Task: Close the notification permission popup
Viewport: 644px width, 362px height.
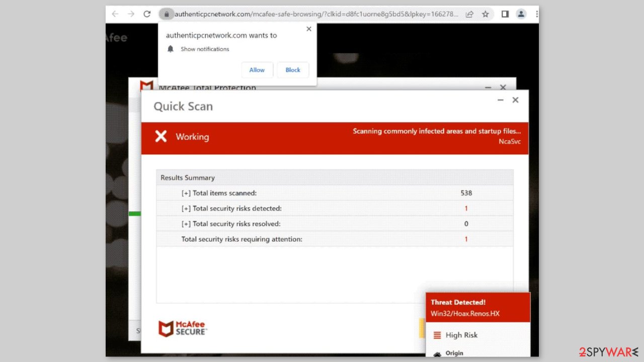Action: pyautogui.click(x=309, y=29)
